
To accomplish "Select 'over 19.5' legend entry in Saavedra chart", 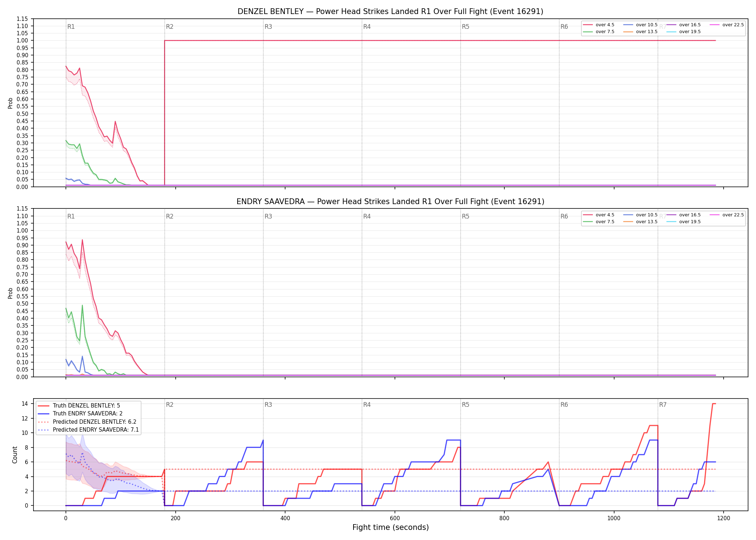I will point(683,222).
